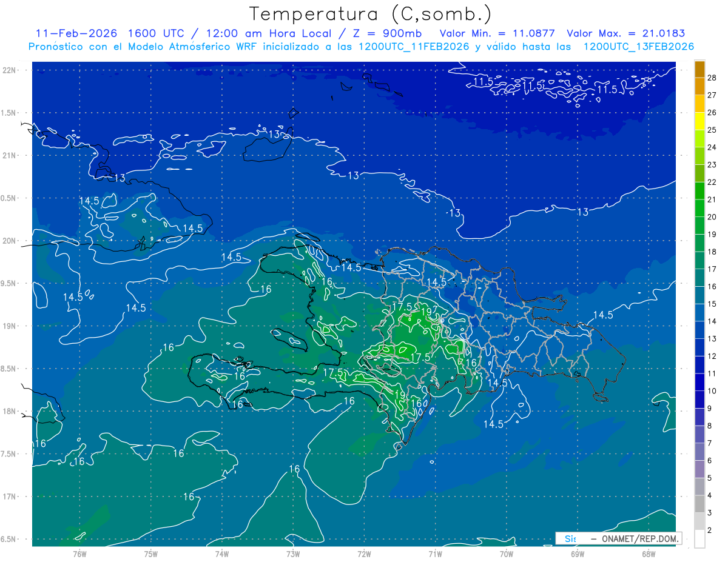Pick the gray swatch between colorbar 3 and 4

pos(700,504)
